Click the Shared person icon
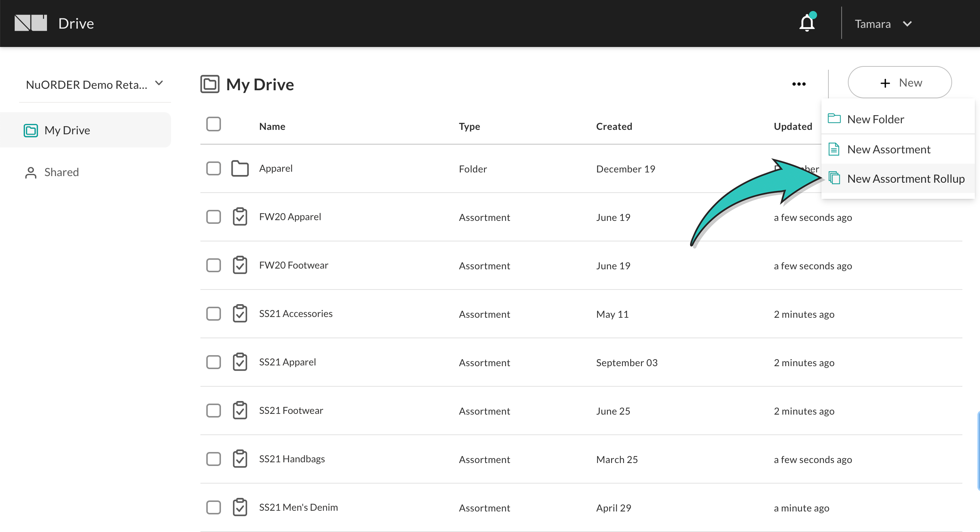This screenshot has height=532, width=980. point(31,173)
